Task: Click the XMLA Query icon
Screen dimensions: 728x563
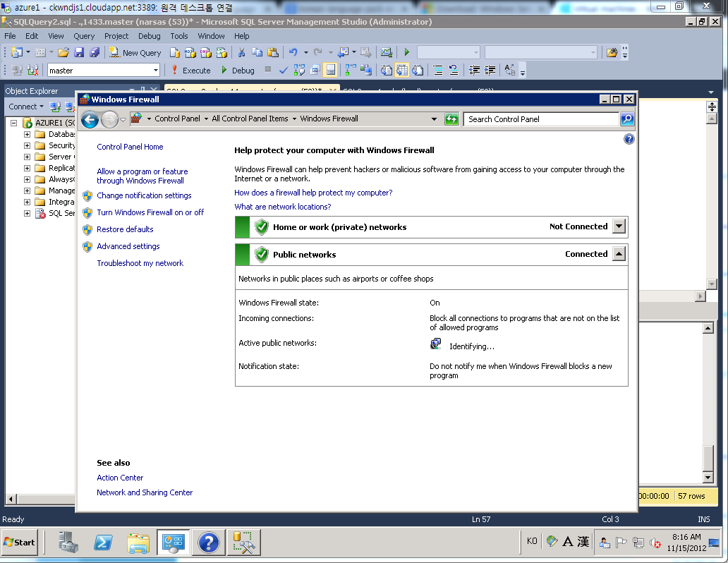Action: [222, 52]
